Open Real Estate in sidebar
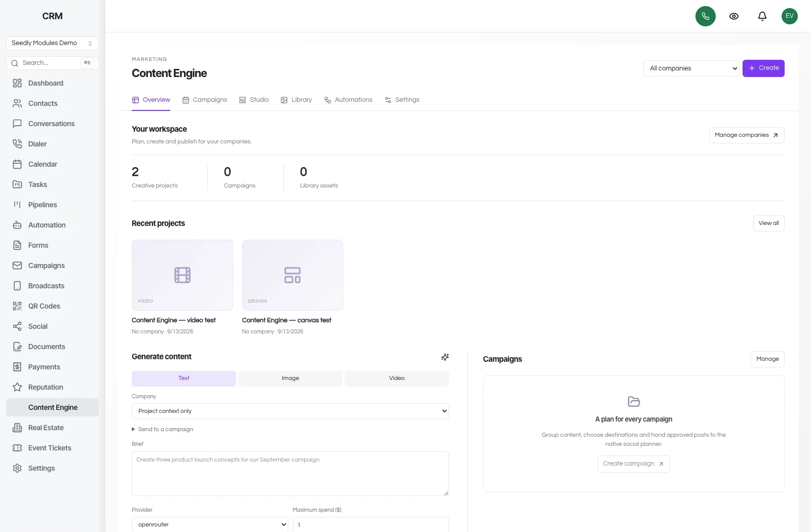811x532 pixels. pyautogui.click(x=52, y=428)
